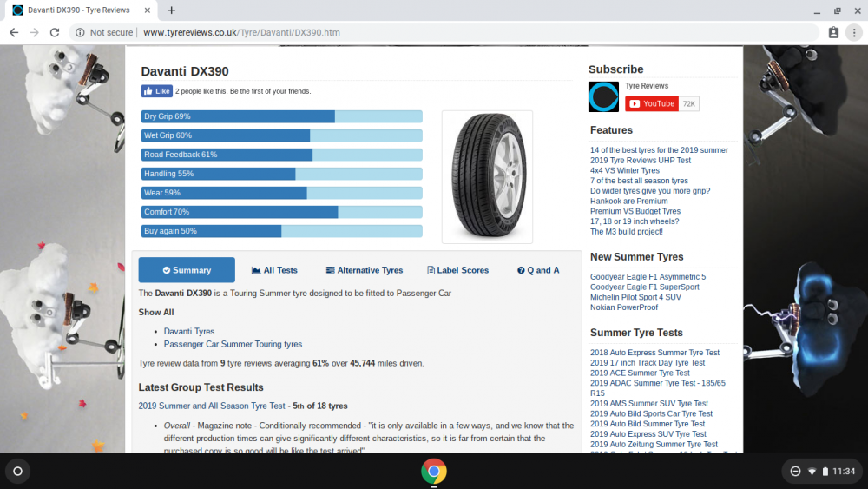Open a new browser tab

tap(172, 10)
